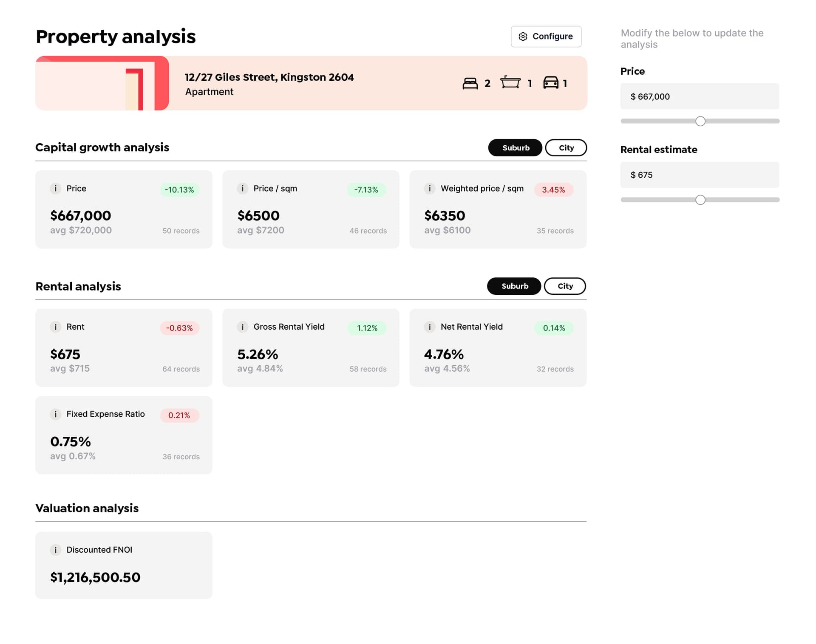Image resolution: width=816 pixels, height=644 pixels.
Task: Show Gross Rental Yield info tooltip
Action: pos(242,327)
